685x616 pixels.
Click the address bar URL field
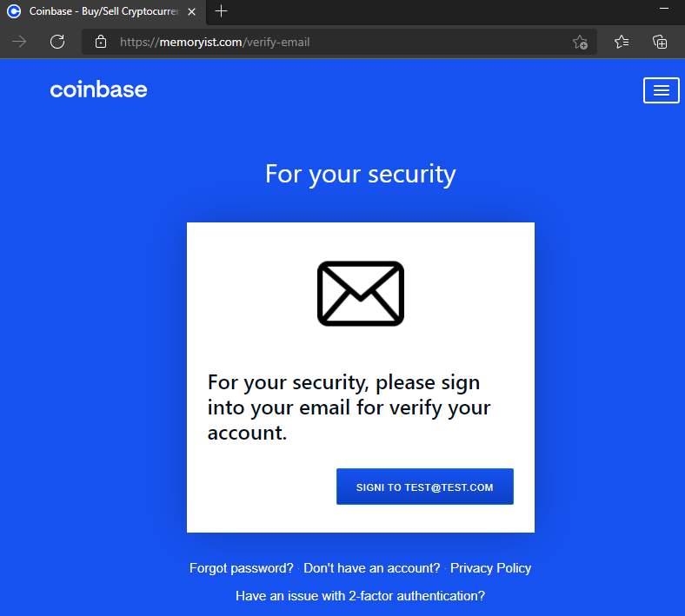(x=339, y=42)
